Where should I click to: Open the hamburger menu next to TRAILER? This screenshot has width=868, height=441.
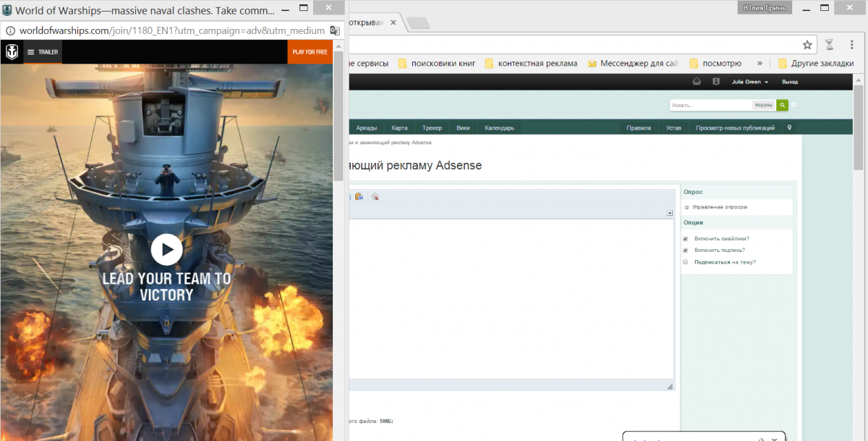point(30,52)
